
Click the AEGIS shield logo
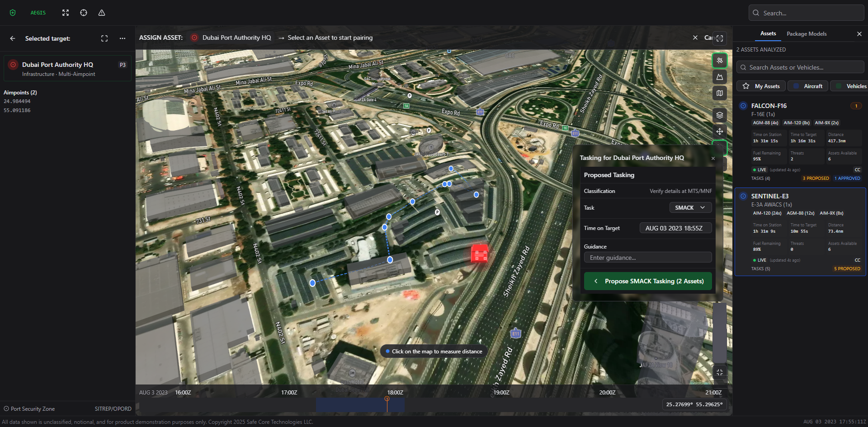(12, 13)
